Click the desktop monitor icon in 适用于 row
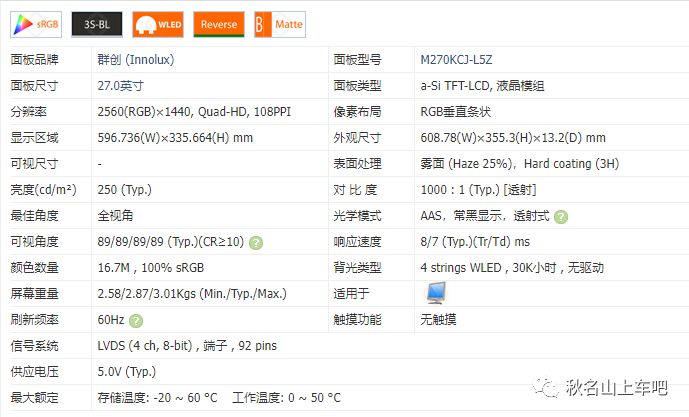 click(x=436, y=293)
